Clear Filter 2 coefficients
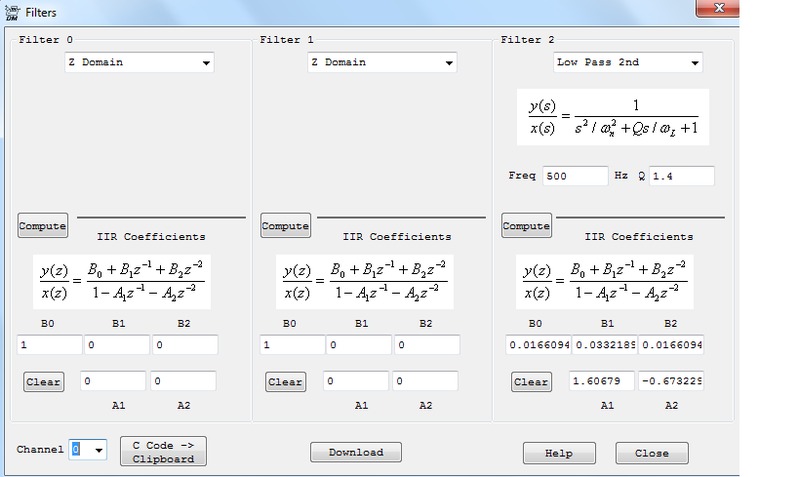Screen dimensions: 799x477 coord(531,382)
